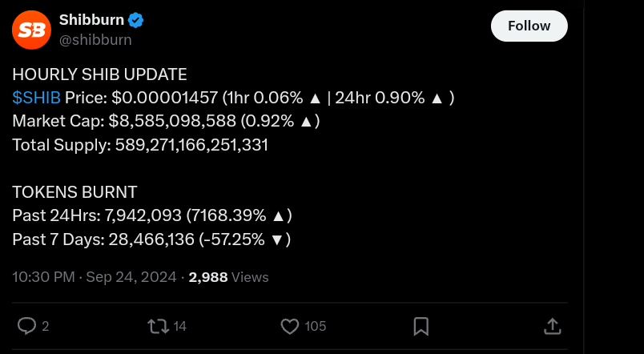
Task: Click the reply count number 2
Action: coord(46,326)
